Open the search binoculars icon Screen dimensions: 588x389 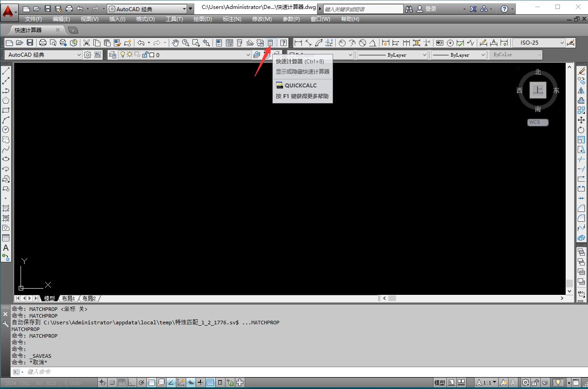click(409, 9)
